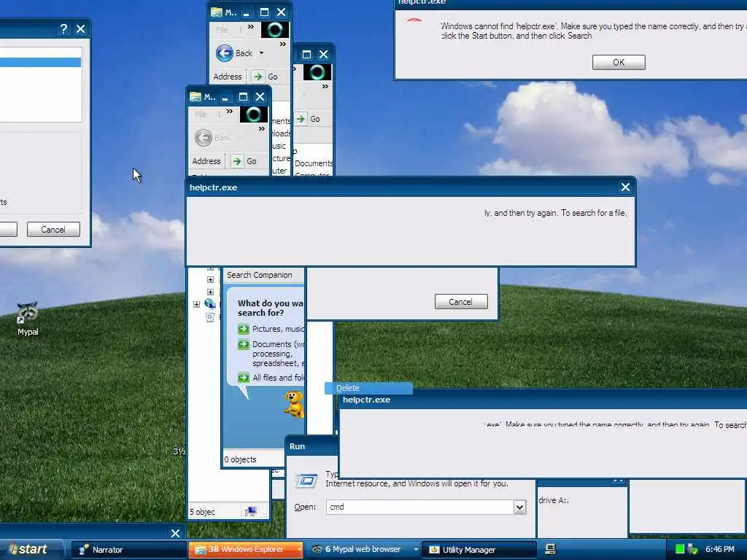
Task: Choose Delete from the context menu
Action: click(x=368, y=388)
